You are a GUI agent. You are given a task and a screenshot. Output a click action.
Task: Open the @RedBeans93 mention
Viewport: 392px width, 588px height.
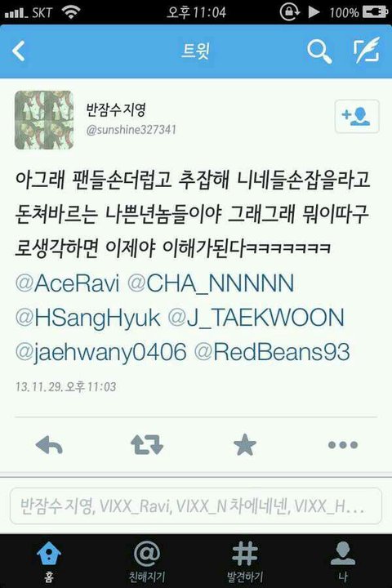pos(272,352)
